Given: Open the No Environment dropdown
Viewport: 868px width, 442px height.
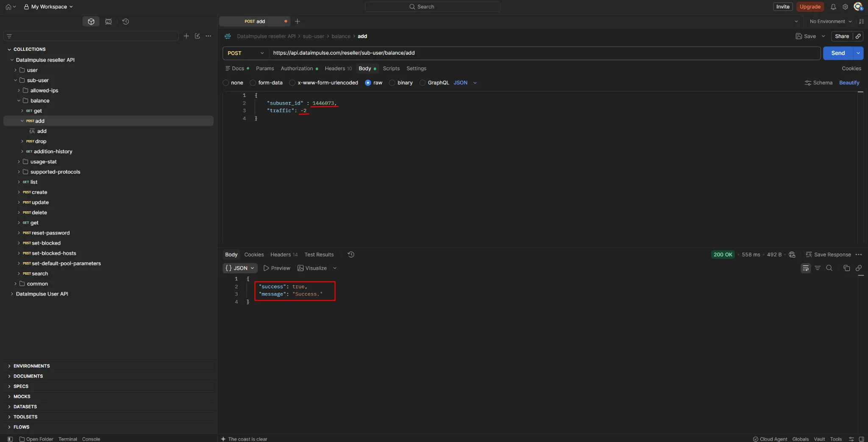Looking at the screenshot, I should (x=830, y=21).
